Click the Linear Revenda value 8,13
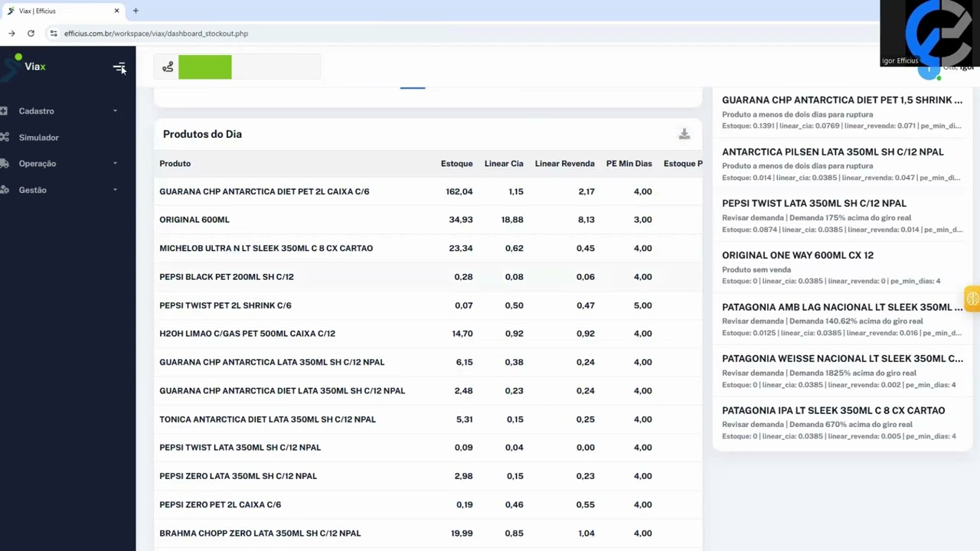 tap(586, 220)
